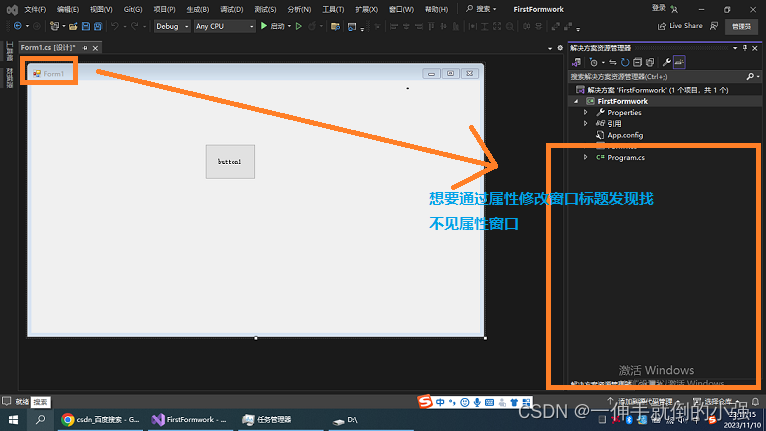This screenshot has height=431, width=766.
Task: Click the document well settings gear
Action: 560,48
